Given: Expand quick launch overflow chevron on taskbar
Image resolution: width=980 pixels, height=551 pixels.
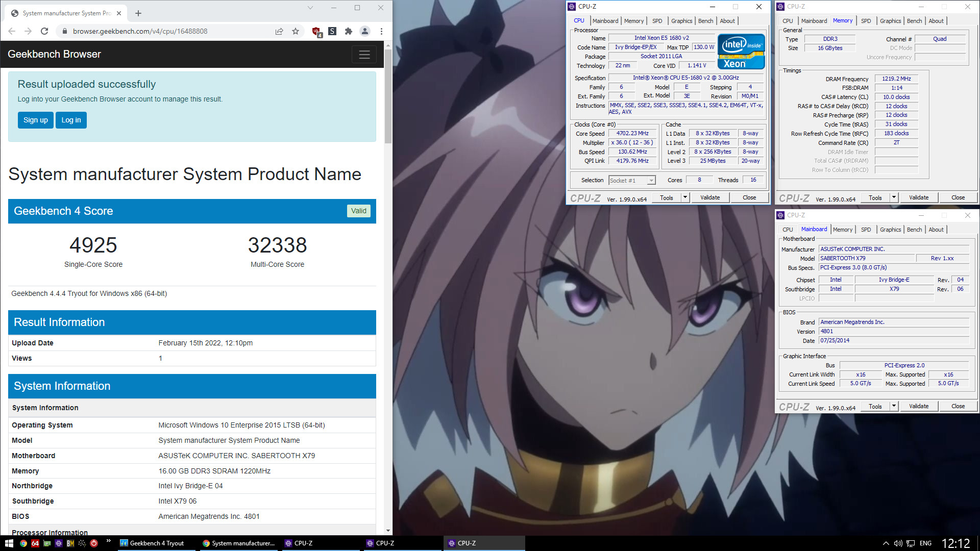Looking at the screenshot, I should (x=108, y=541).
